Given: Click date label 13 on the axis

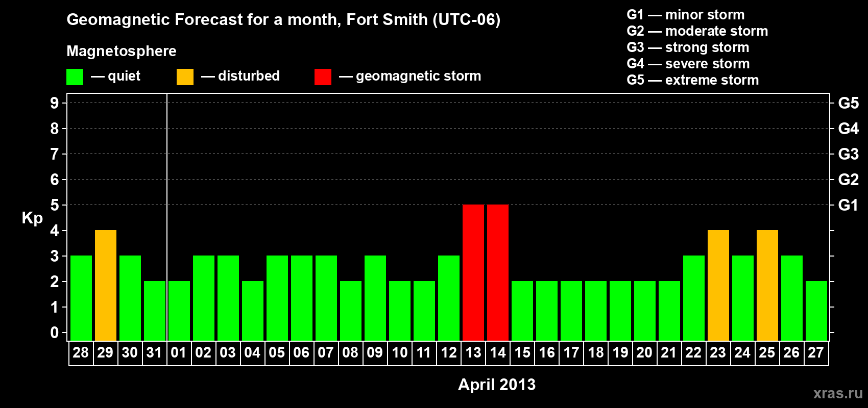Looking at the screenshot, I should tap(473, 353).
